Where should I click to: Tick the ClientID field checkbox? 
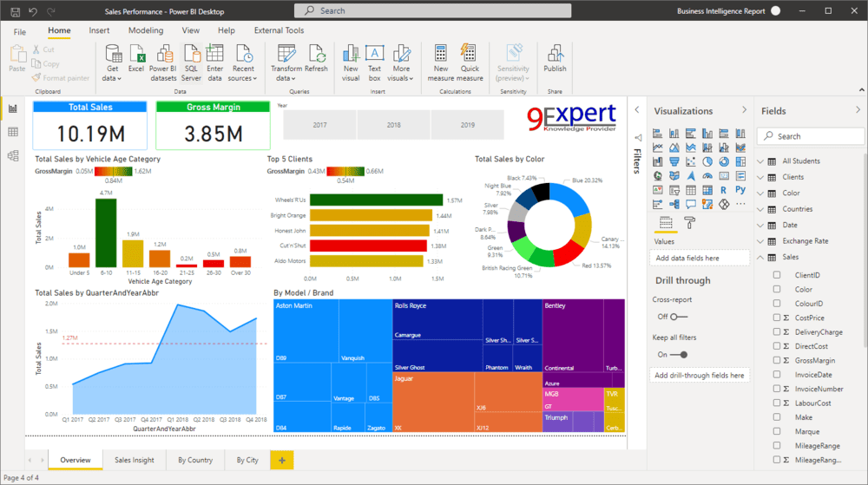[777, 275]
